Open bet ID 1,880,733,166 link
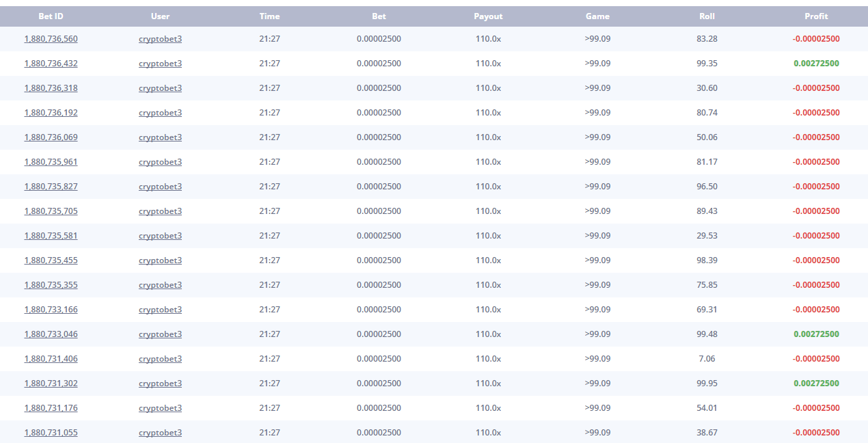Image resolution: width=868 pixels, height=443 pixels. pyautogui.click(x=51, y=310)
